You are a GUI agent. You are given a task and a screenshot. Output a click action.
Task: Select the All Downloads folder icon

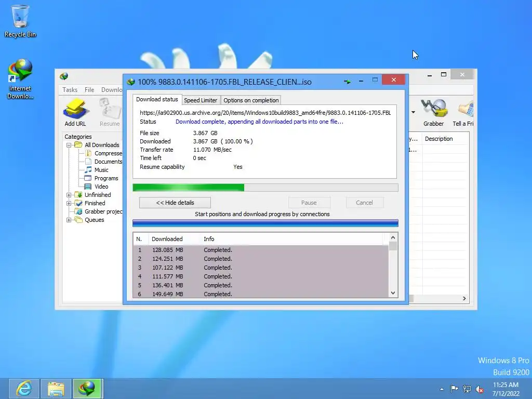(x=78, y=145)
